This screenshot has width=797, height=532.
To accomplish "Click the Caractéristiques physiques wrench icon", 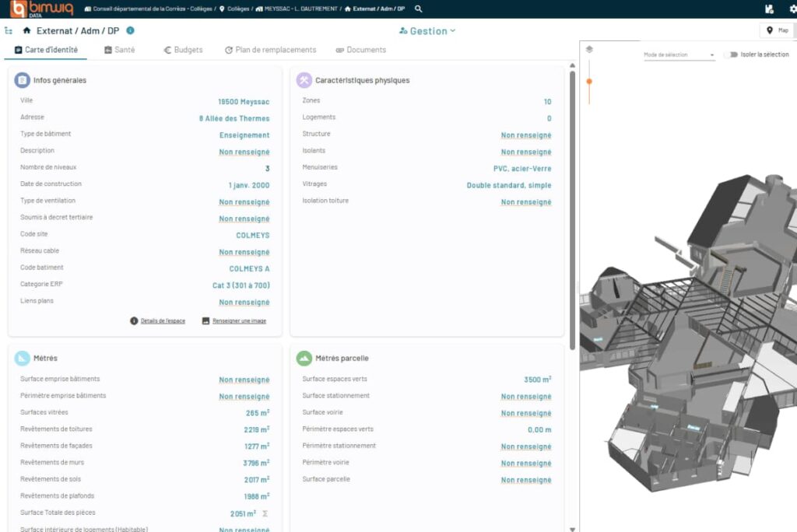I will pos(305,79).
